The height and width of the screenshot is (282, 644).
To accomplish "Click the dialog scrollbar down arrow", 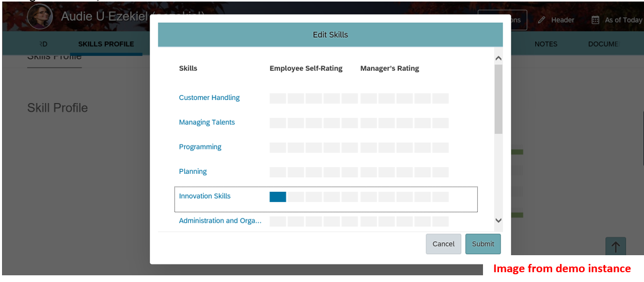I will [x=498, y=220].
